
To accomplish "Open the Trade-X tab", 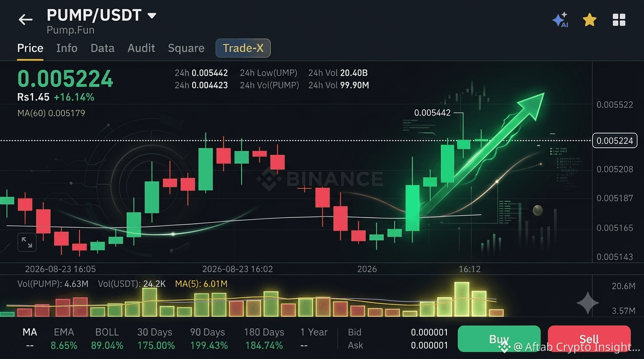I will (x=243, y=48).
